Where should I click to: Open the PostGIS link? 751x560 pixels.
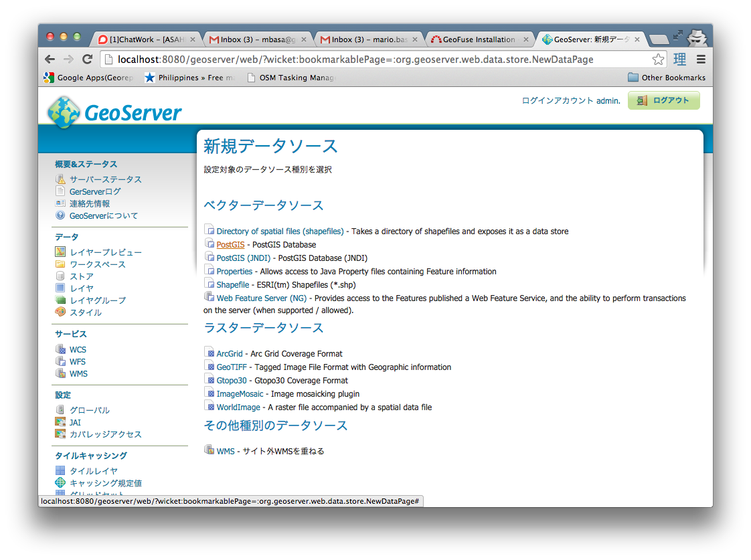point(230,245)
